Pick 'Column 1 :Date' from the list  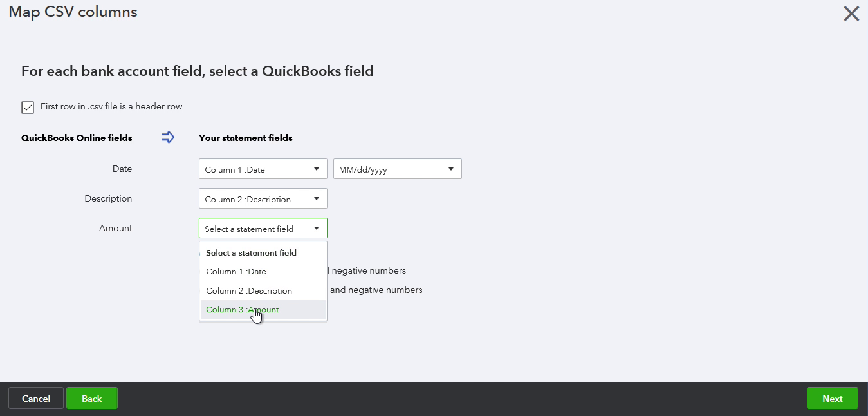pyautogui.click(x=263, y=272)
